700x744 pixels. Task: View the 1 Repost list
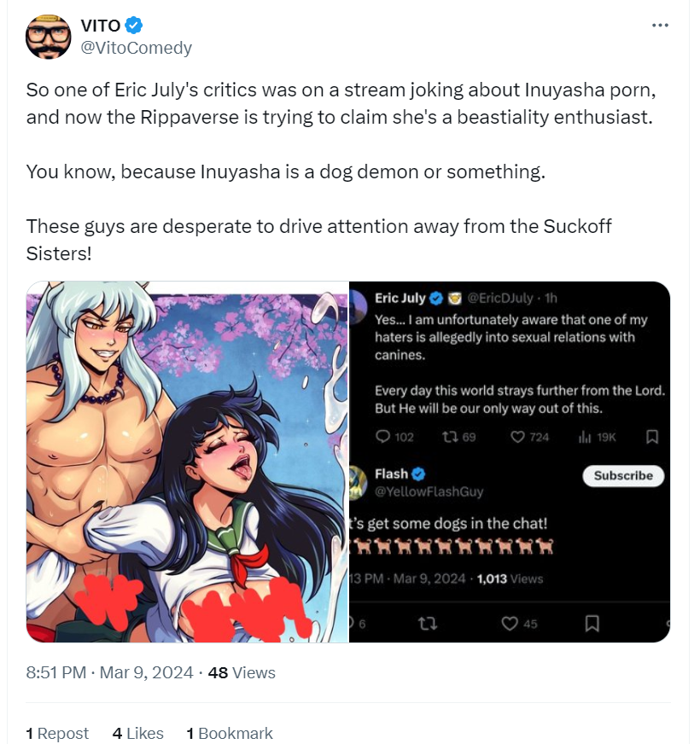pyautogui.click(x=57, y=733)
